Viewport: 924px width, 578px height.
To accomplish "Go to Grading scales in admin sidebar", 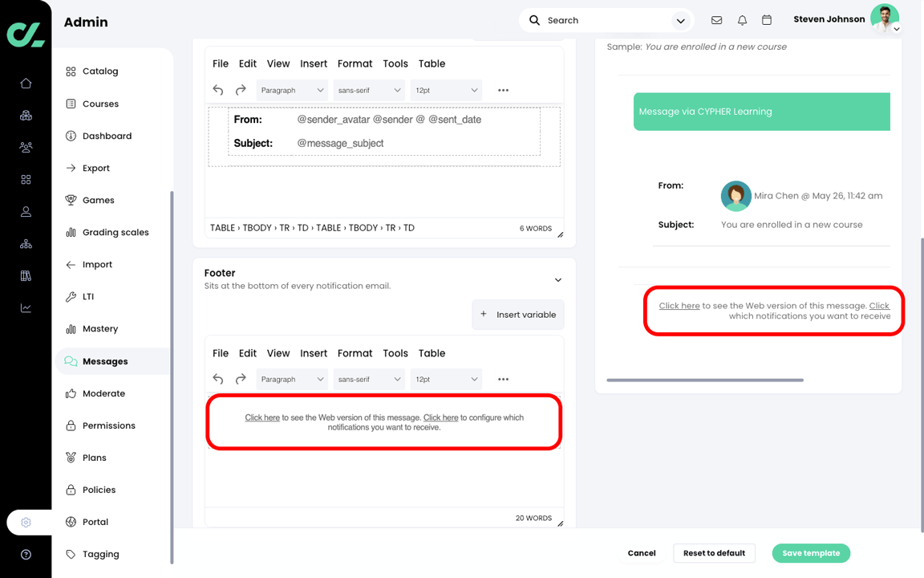I will 115,232.
